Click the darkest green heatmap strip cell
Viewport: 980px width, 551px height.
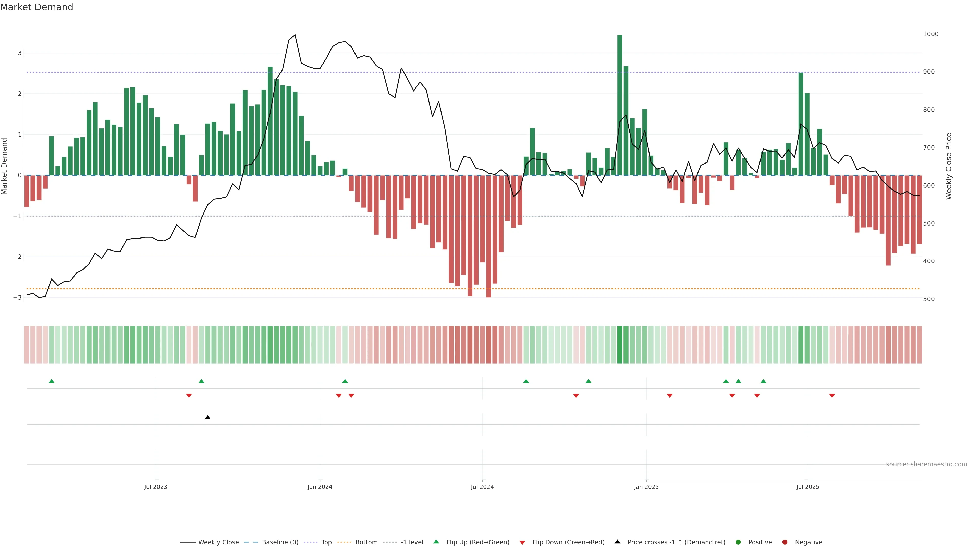pos(619,345)
